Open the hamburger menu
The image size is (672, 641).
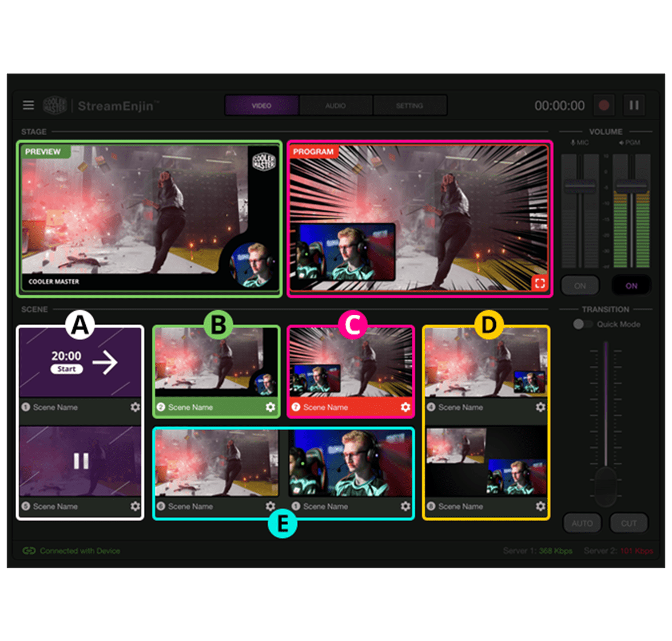[28, 105]
